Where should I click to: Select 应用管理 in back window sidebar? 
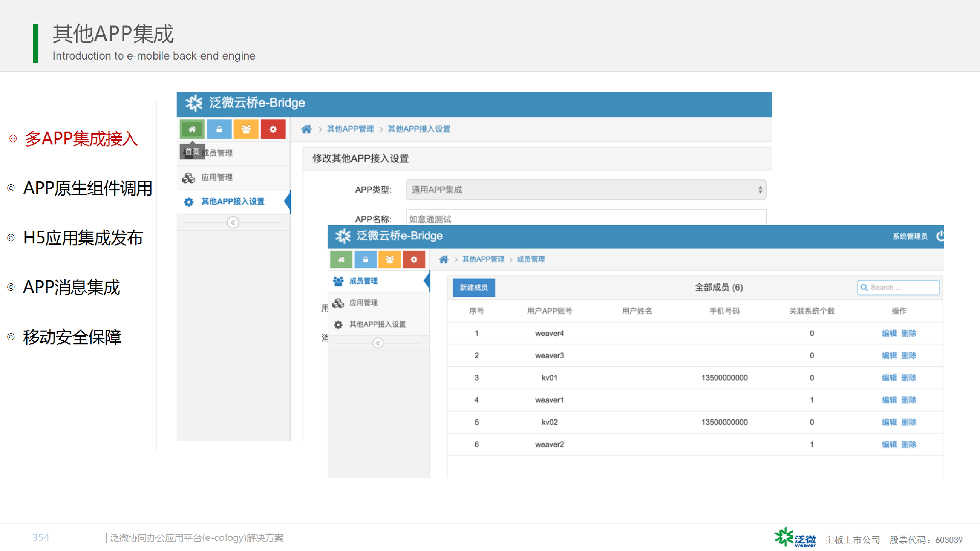click(x=233, y=178)
